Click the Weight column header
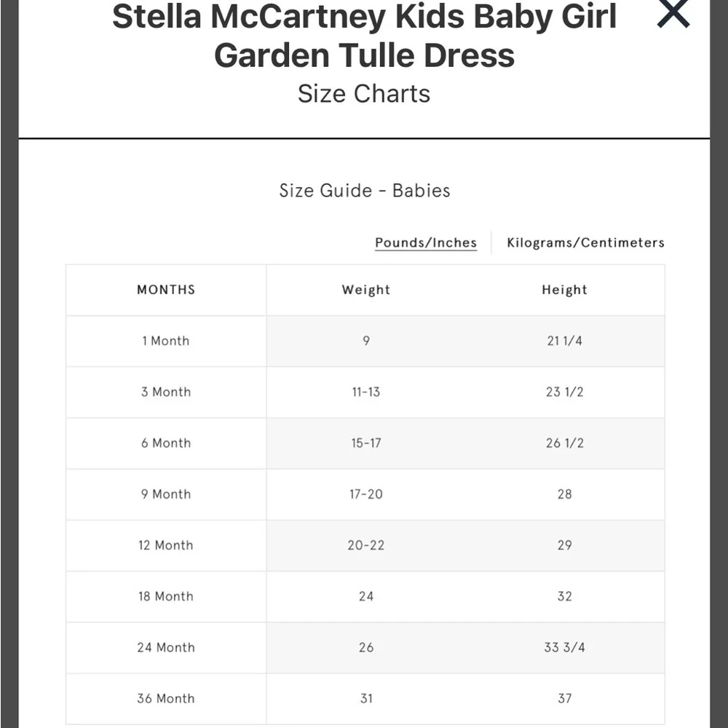This screenshot has width=728, height=728. click(x=366, y=290)
